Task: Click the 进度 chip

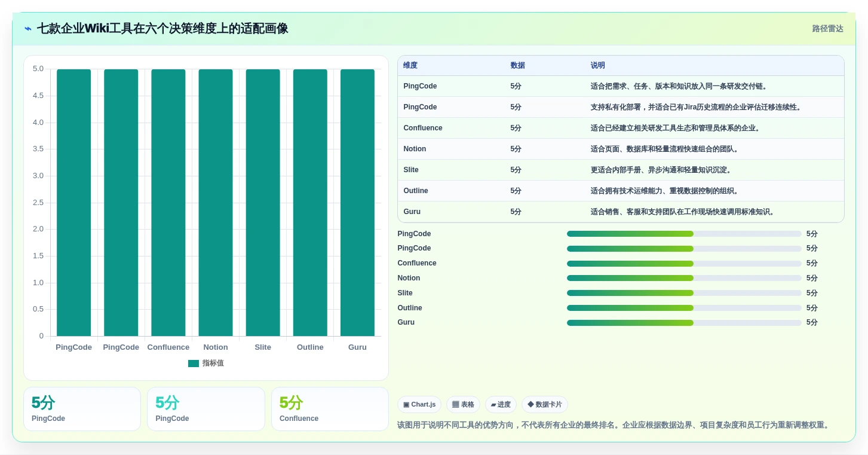Action: (501, 405)
